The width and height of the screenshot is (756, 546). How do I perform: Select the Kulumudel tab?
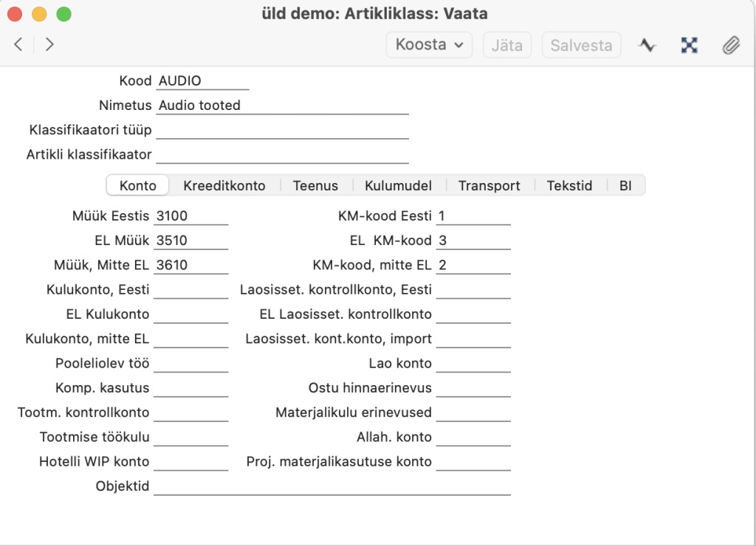(x=398, y=185)
